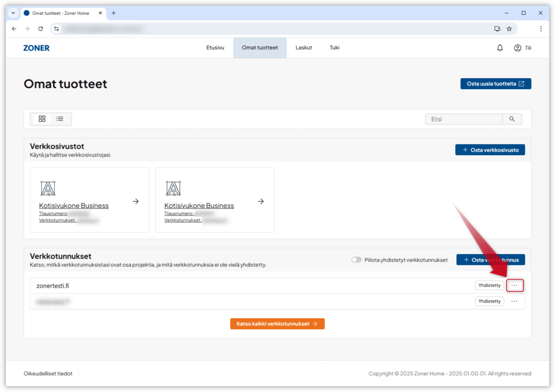Click arrow on first Kotisivukone Business card
555x392 pixels.
click(135, 201)
